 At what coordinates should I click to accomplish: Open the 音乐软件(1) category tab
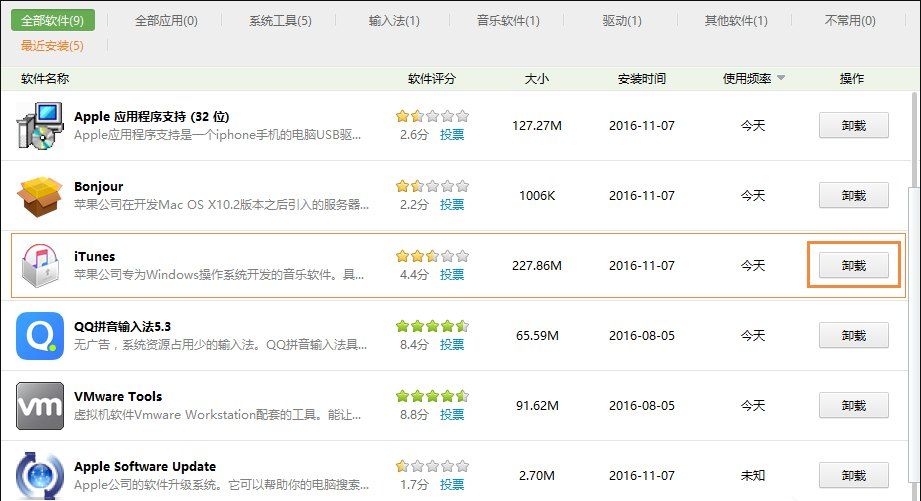point(508,20)
